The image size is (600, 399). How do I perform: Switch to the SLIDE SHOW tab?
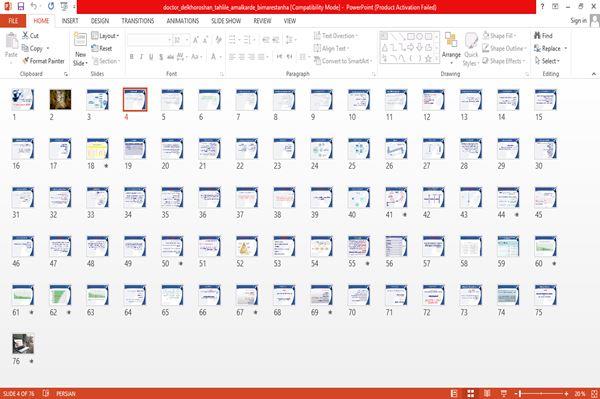tap(226, 21)
